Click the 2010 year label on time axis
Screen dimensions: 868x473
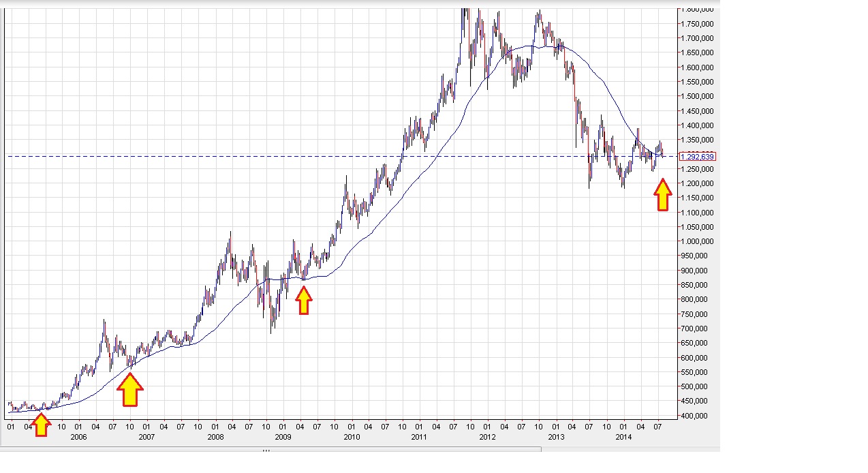351,437
